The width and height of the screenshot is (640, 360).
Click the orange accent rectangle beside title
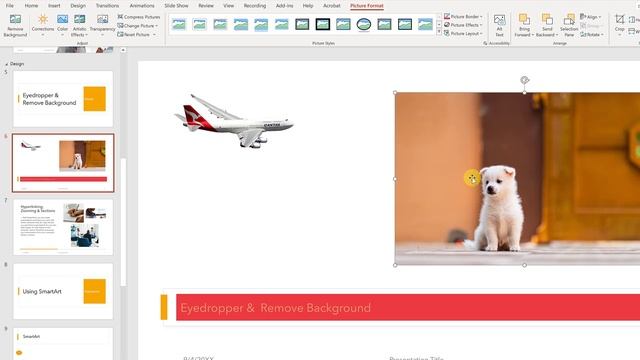[164, 307]
